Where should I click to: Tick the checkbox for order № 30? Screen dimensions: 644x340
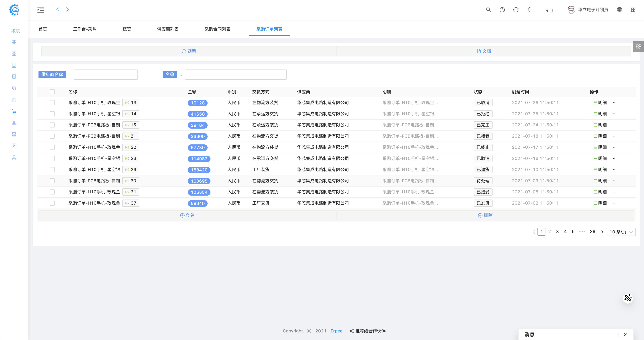(x=52, y=181)
